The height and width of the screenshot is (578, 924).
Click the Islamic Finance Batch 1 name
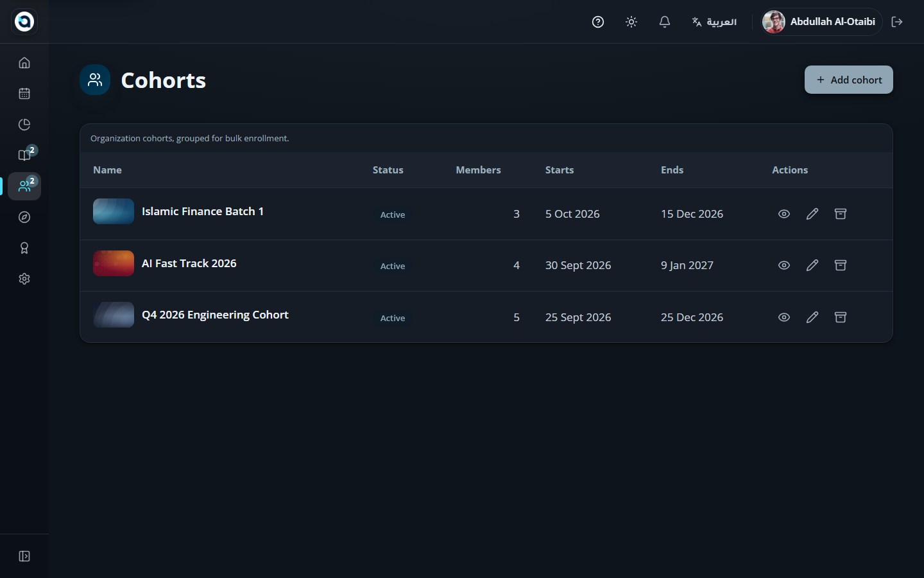point(203,211)
